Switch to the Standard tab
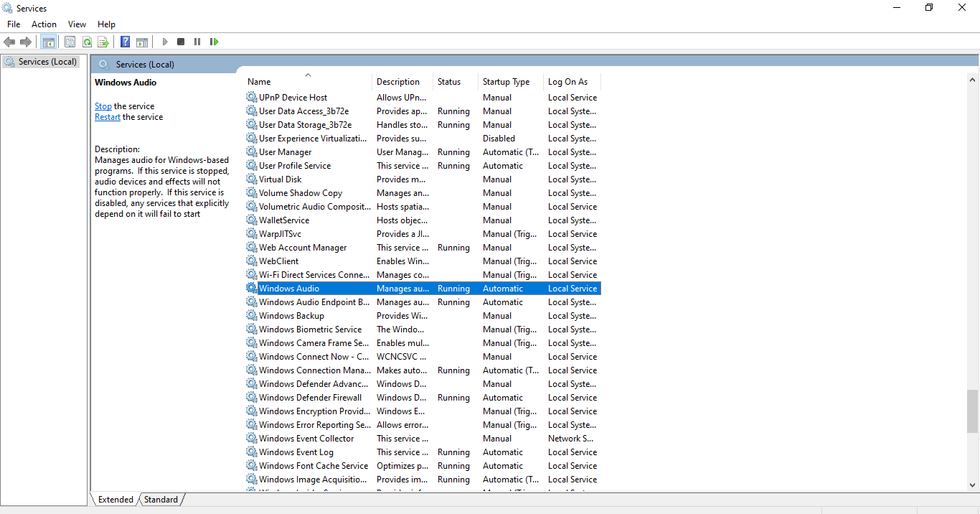Screen dimensions: 980x514 161,500
